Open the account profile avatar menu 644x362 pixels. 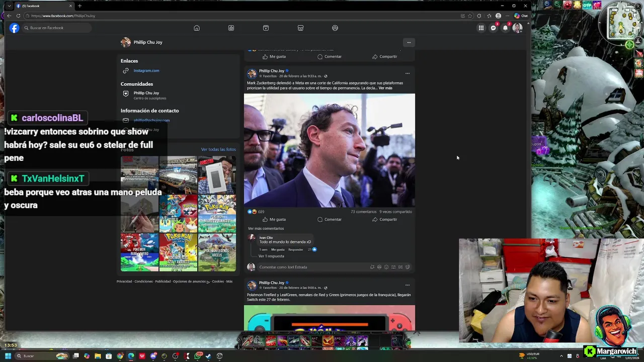pos(517,28)
